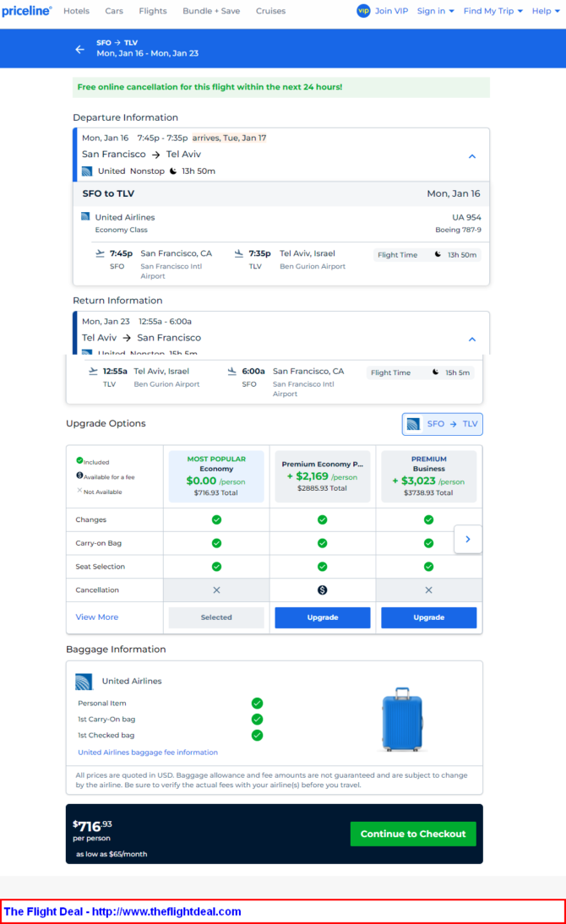Click the Premium Economy Changes checkmark
This screenshot has height=924, width=566.
pos(323,519)
